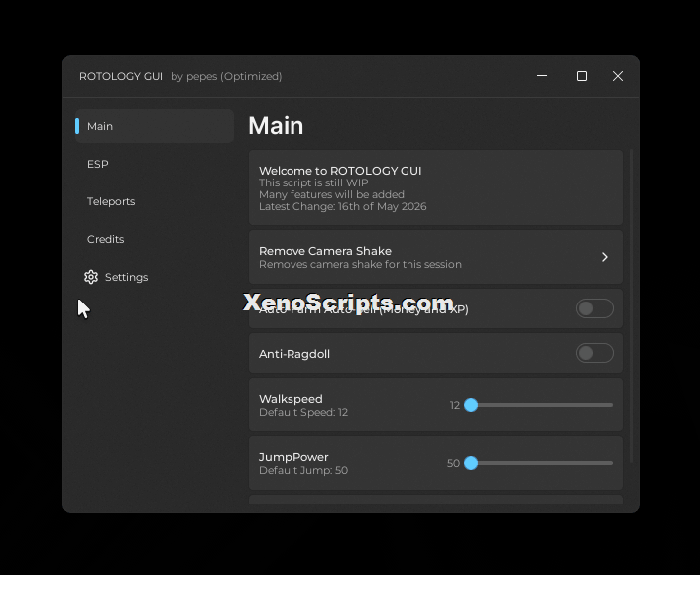Select the Main tab in sidebar
This screenshot has height=605, width=700.
[155, 126]
